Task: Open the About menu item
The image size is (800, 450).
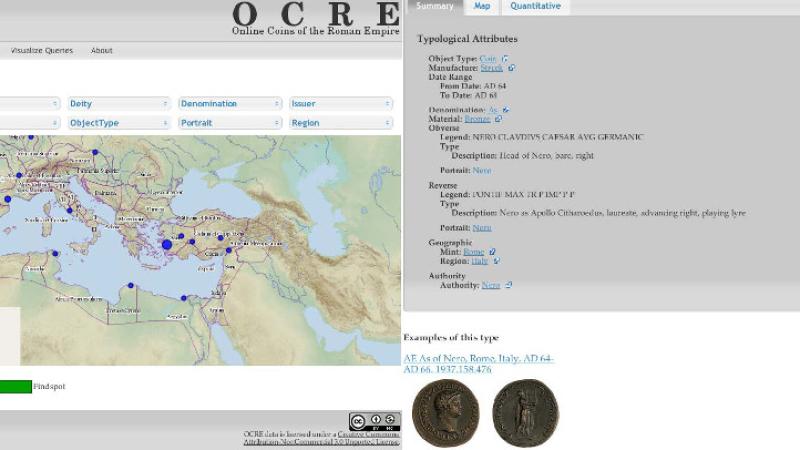Action: [102, 51]
